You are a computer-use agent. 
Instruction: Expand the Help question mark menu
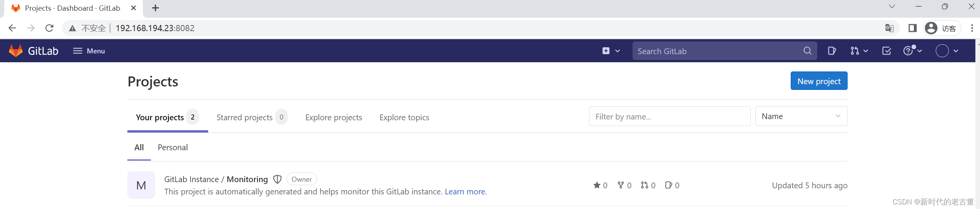point(913,51)
